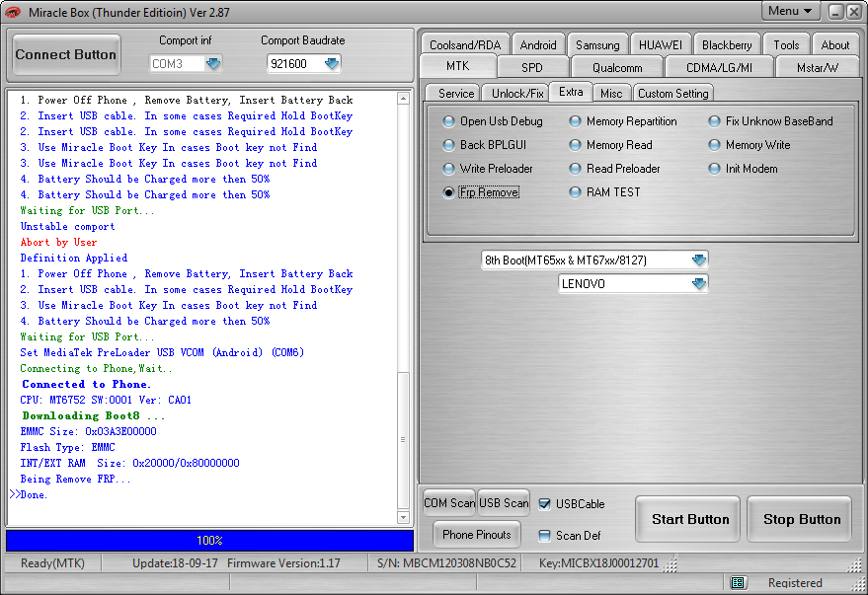Switch to the Android tab
Image resolution: width=868 pixels, height=595 pixels.
coord(538,44)
